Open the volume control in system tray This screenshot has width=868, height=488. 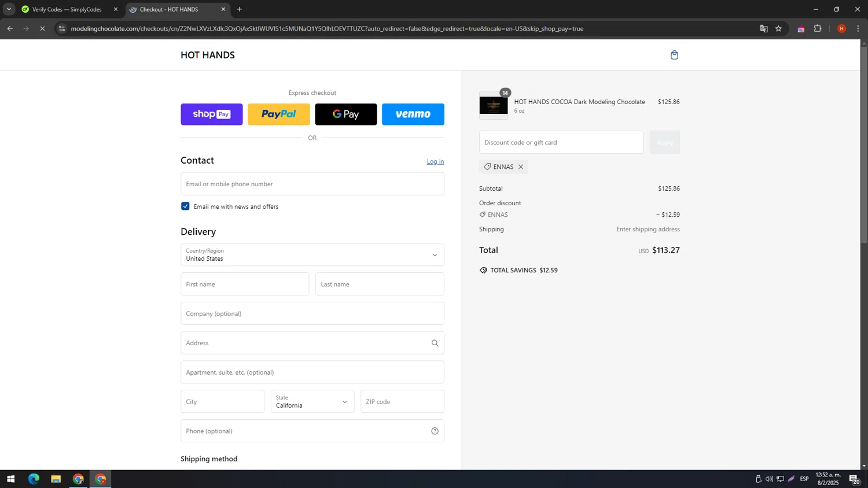tap(769, 479)
